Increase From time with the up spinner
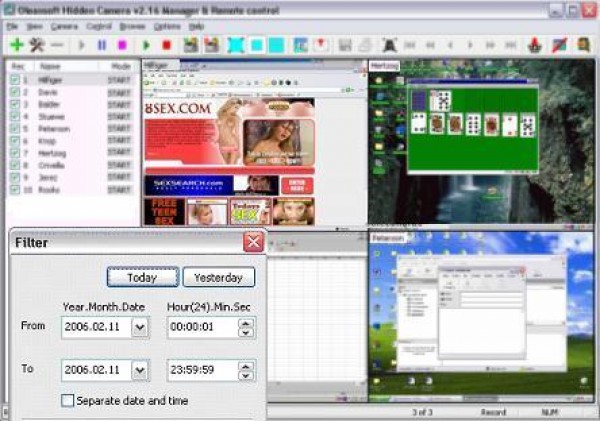Screen dimensions: 600x421 tap(246, 323)
